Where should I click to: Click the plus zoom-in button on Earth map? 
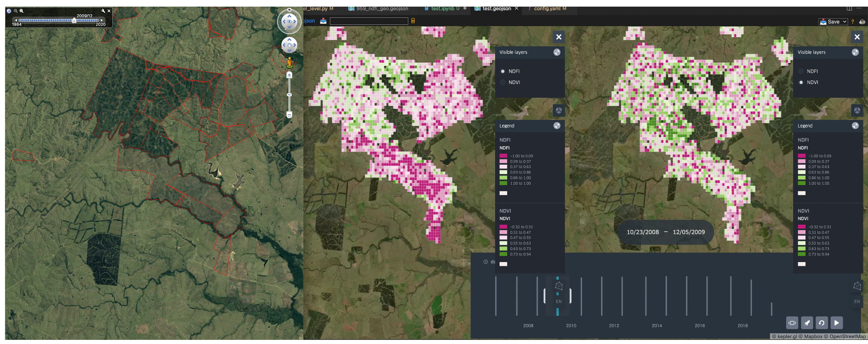289,75
